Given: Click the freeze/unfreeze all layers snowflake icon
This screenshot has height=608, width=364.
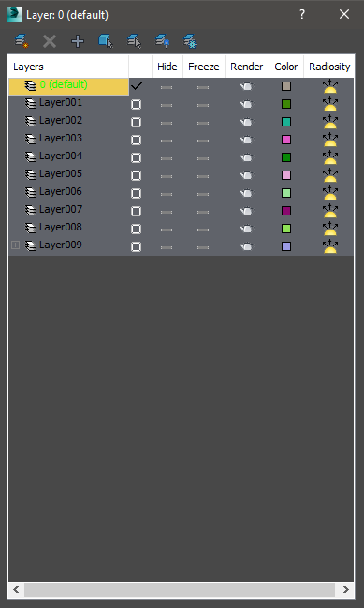Looking at the screenshot, I should [x=190, y=41].
